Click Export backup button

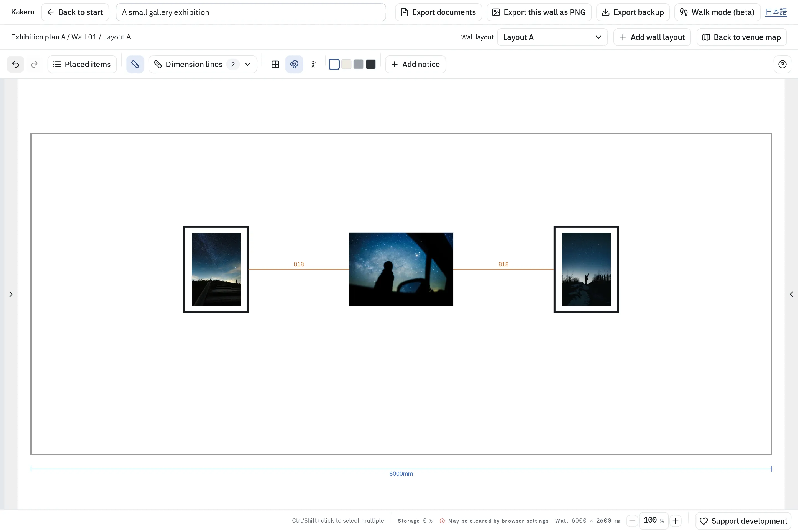(633, 12)
